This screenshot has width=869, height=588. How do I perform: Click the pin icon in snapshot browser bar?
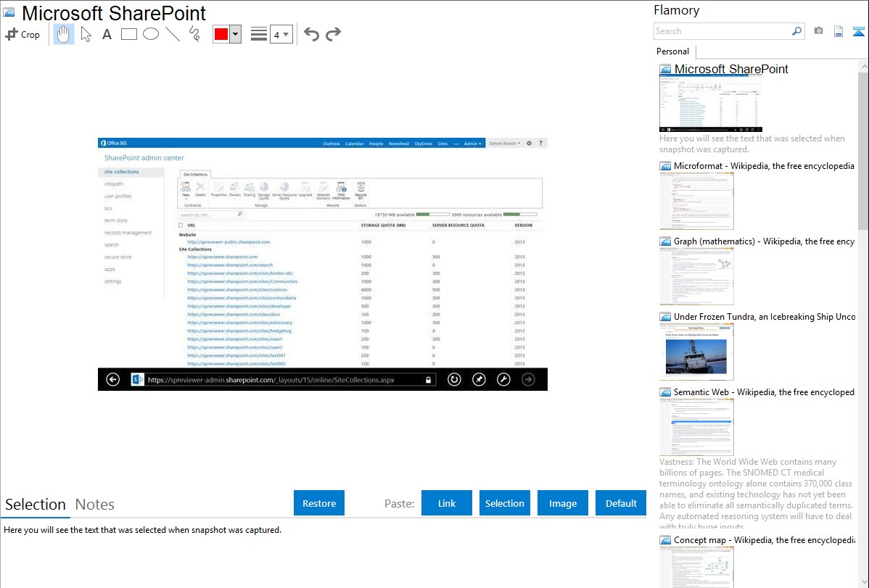tap(479, 380)
